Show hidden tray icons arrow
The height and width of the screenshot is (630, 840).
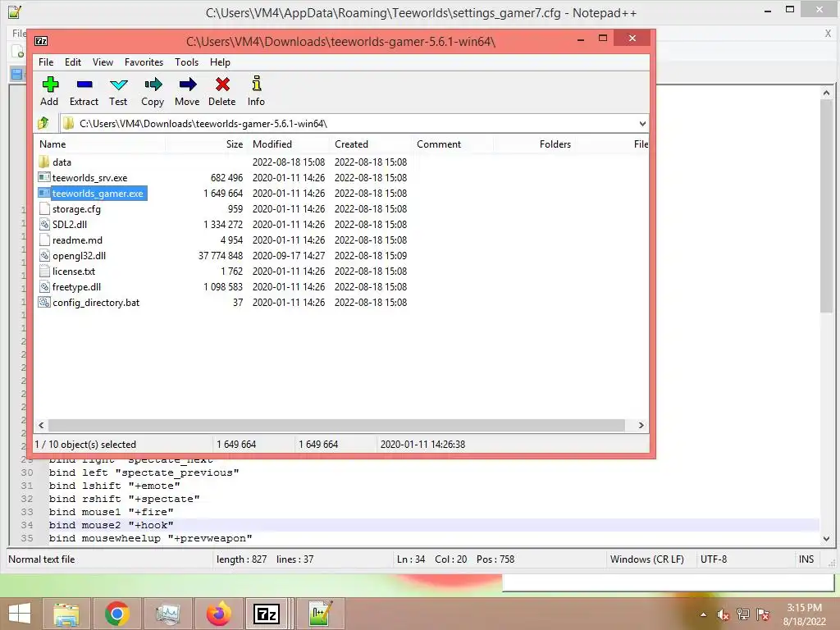point(703,614)
